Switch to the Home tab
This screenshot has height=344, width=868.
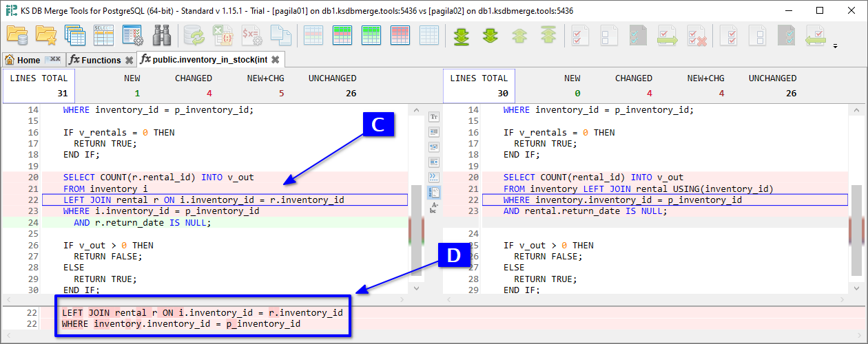click(29, 60)
